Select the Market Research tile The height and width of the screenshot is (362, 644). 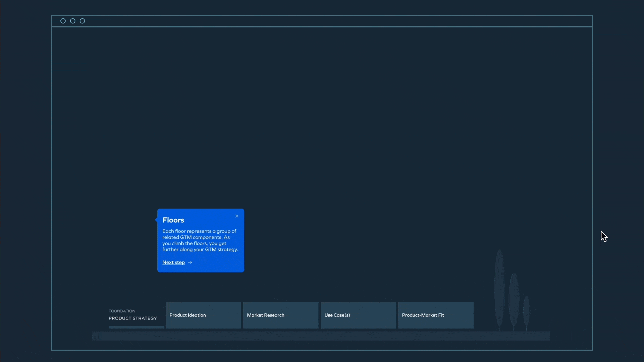click(x=281, y=315)
